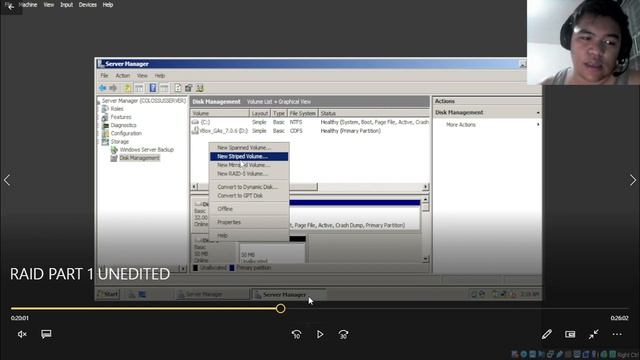The image size is (640, 360).
Task: Open the Start button
Action: tap(108, 294)
